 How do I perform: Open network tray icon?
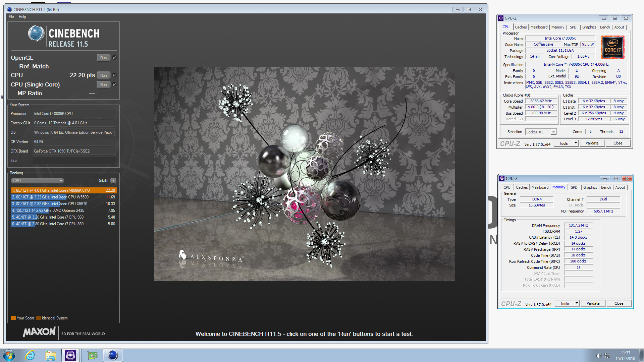click(x=607, y=356)
